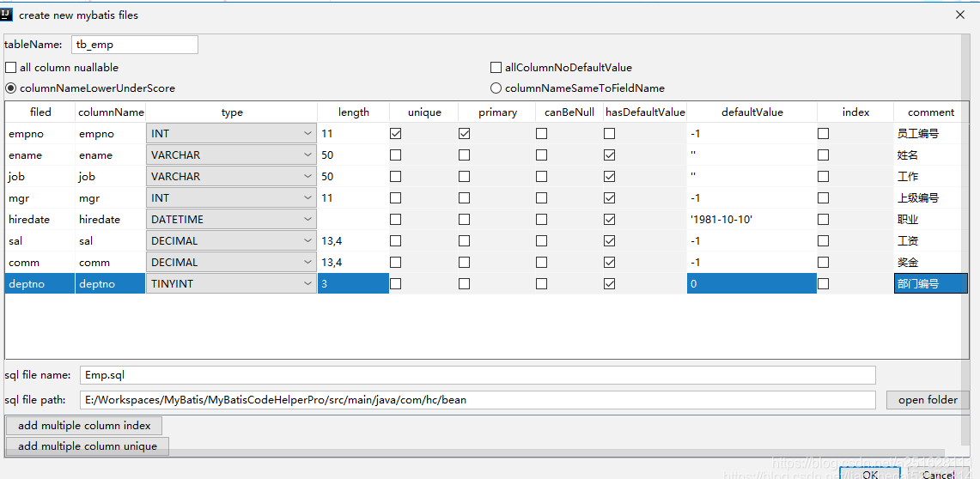This screenshot has height=479, width=980.
Task: Open the DECIMAL type dropdown for comm
Action: point(231,263)
